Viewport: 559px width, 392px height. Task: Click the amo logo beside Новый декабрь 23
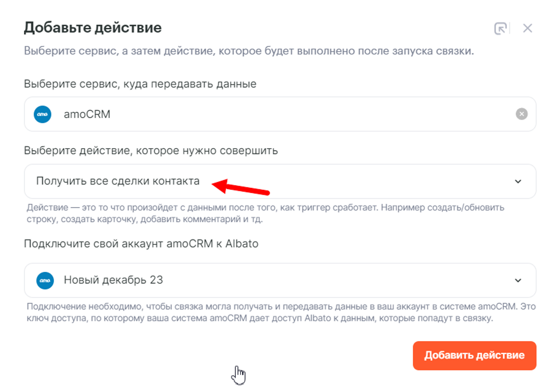point(45,281)
